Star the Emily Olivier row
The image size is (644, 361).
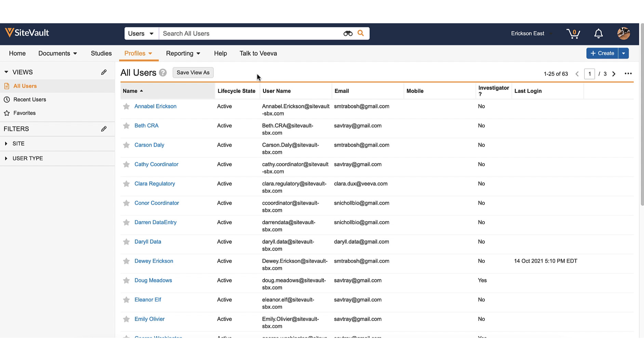tap(126, 319)
